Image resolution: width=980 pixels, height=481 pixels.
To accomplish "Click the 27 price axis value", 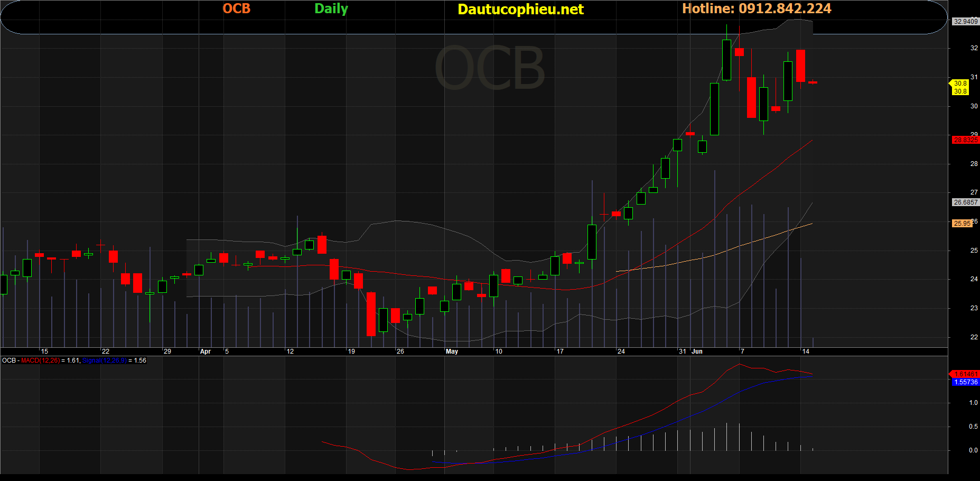I will [x=974, y=192].
